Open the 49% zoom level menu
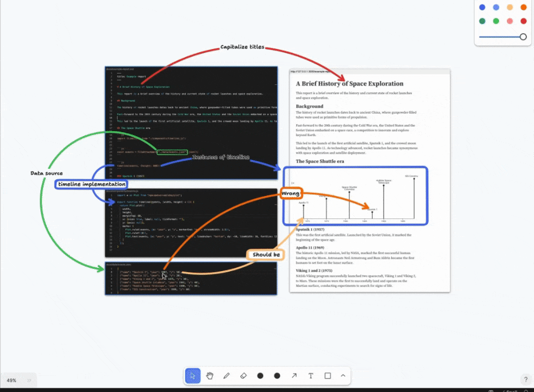This screenshot has width=534, height=392. click(11, 381)
